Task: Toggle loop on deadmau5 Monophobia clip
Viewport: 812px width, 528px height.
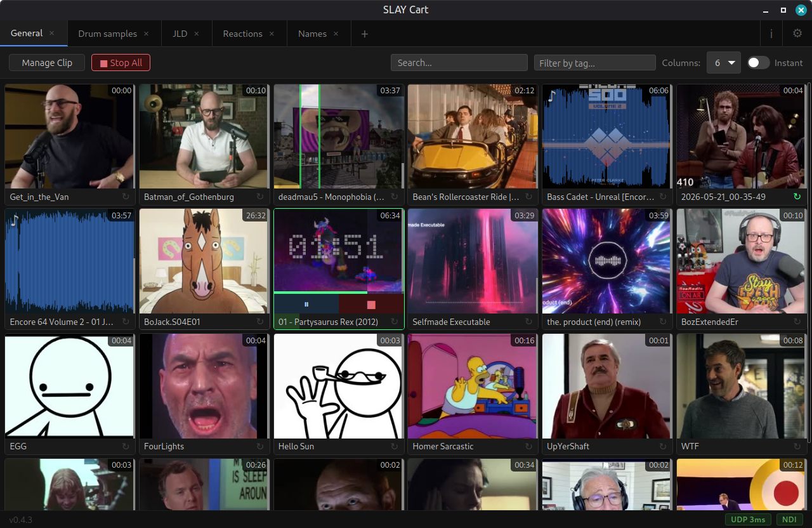Action: (x=395, y=197)
